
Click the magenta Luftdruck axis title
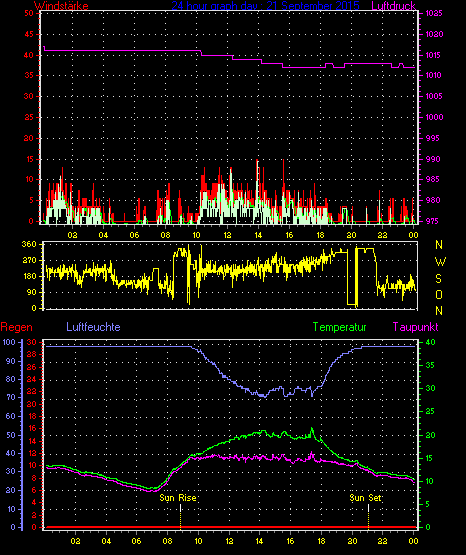(393, 5)
